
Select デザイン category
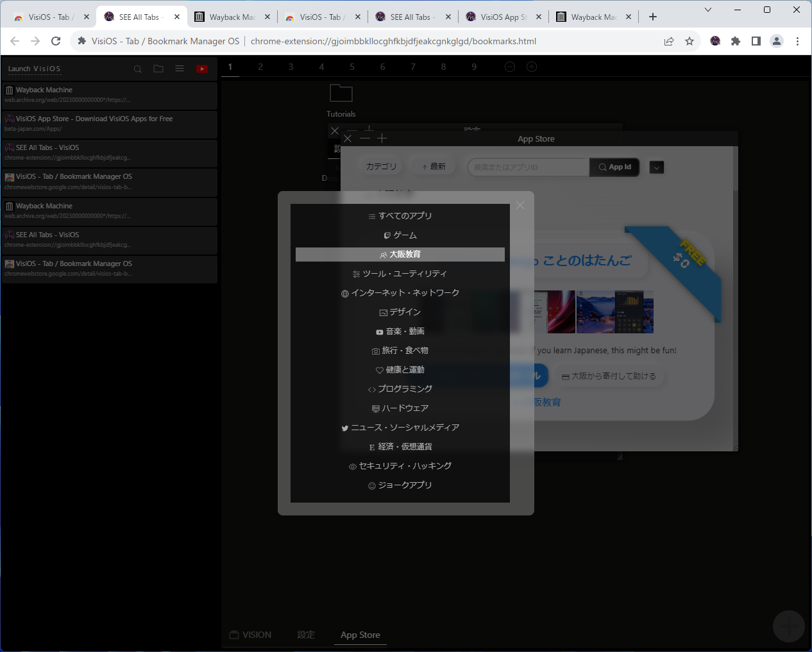point(400,312)
